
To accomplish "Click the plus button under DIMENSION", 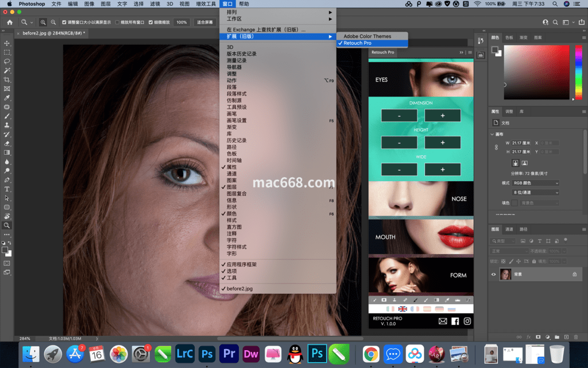I will pos(443,116).
